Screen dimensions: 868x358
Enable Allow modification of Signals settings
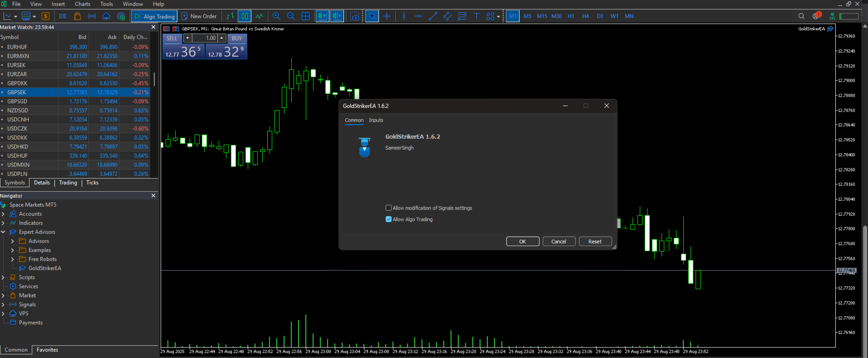388,208
